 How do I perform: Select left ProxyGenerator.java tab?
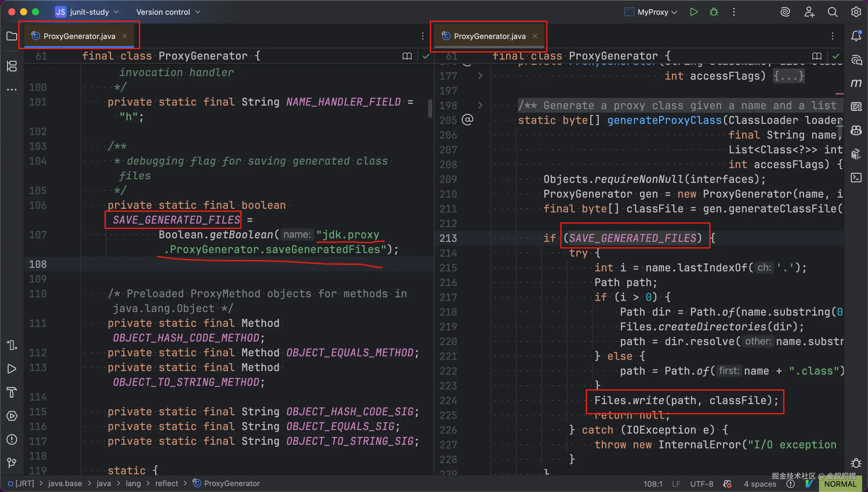79,36
